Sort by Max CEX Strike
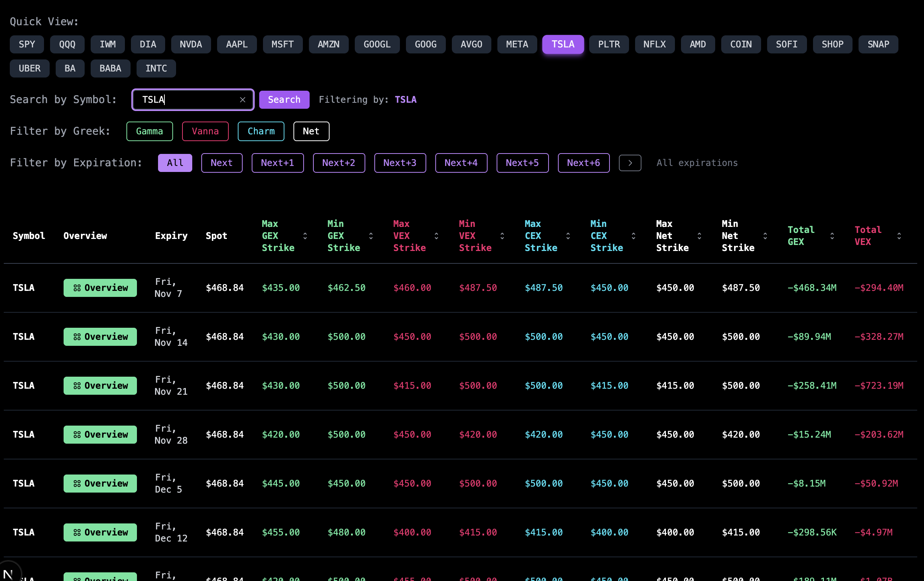This screenshot has width=924, height=581. click(568, 236)
